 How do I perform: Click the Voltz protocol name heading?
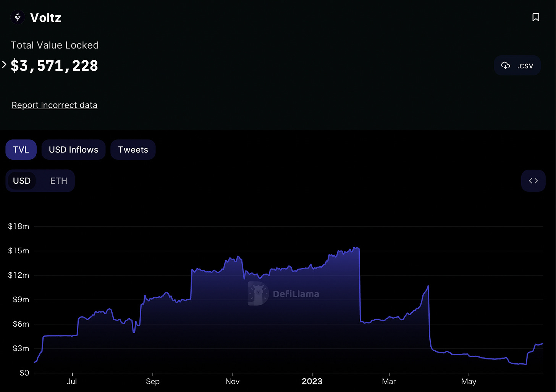coord(45,18)
